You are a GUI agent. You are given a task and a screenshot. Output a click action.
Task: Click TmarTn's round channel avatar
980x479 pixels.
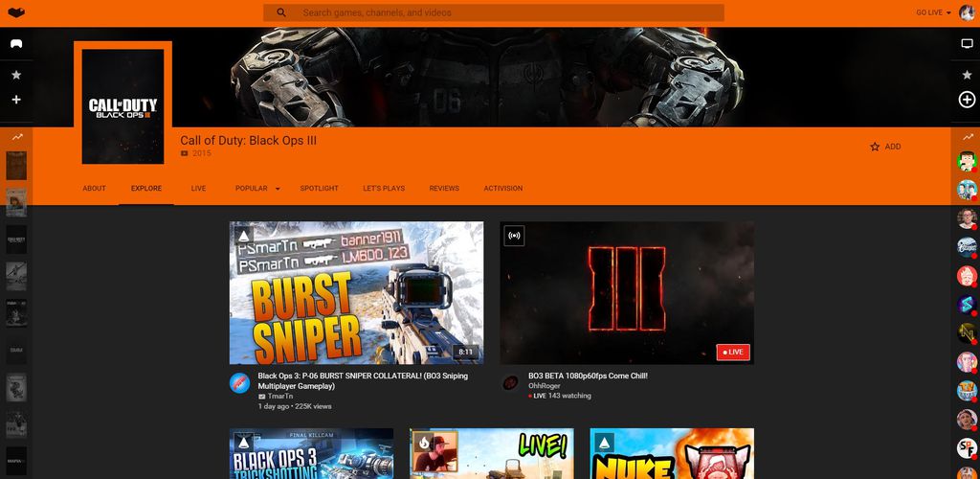[x=239, y=382]
